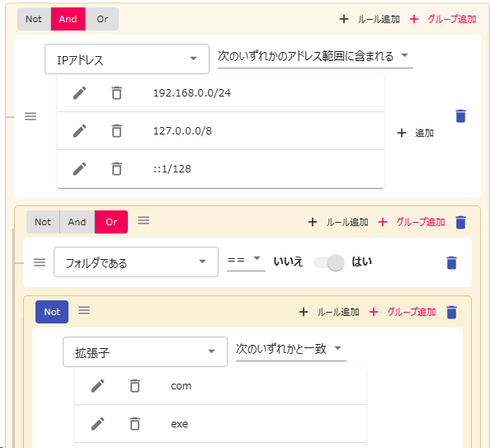Open the 次のいずれかのアドレス範囲に含まれる operator dropdown
This screenshot has height=448, width=490.
[x=315, y=57]
